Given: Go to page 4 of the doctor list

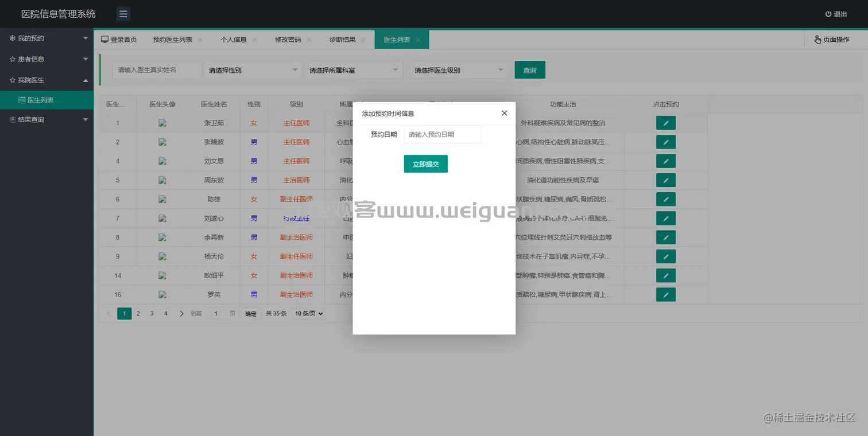Looking at the screenshot, I should pyautogui.click(x=166, y=314).
